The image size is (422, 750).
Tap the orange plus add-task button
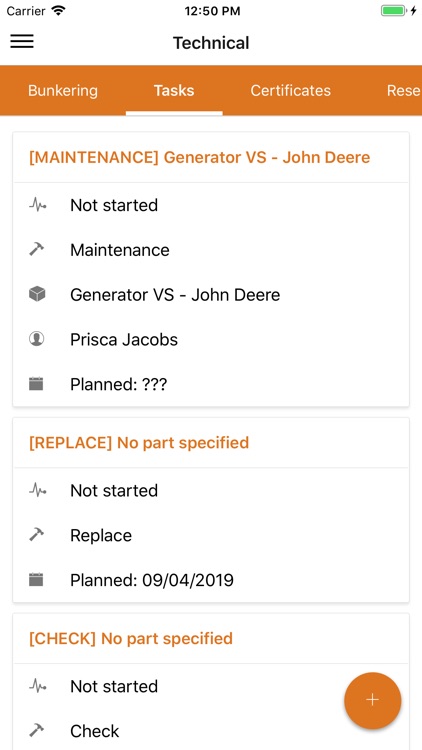372,700
